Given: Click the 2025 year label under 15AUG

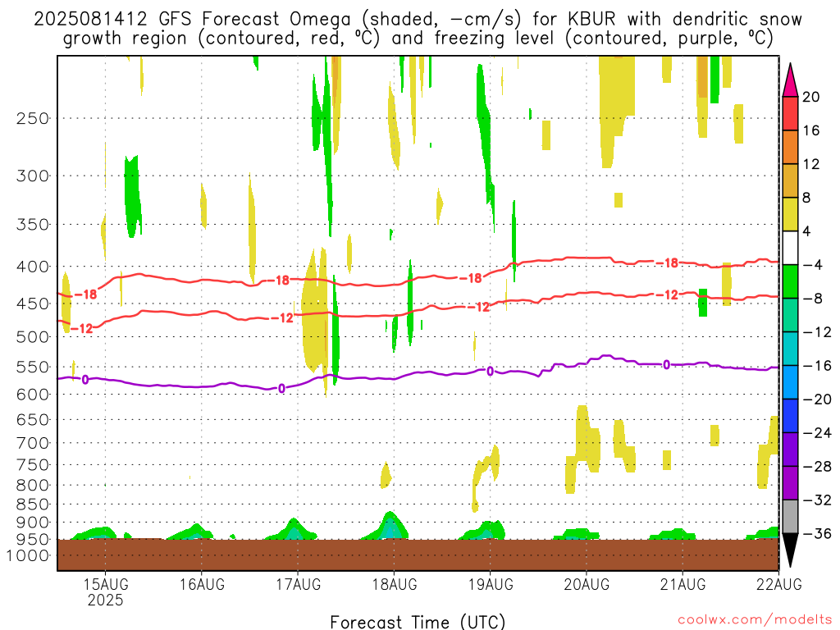Looking at the screenshot, I should (106, 600).
